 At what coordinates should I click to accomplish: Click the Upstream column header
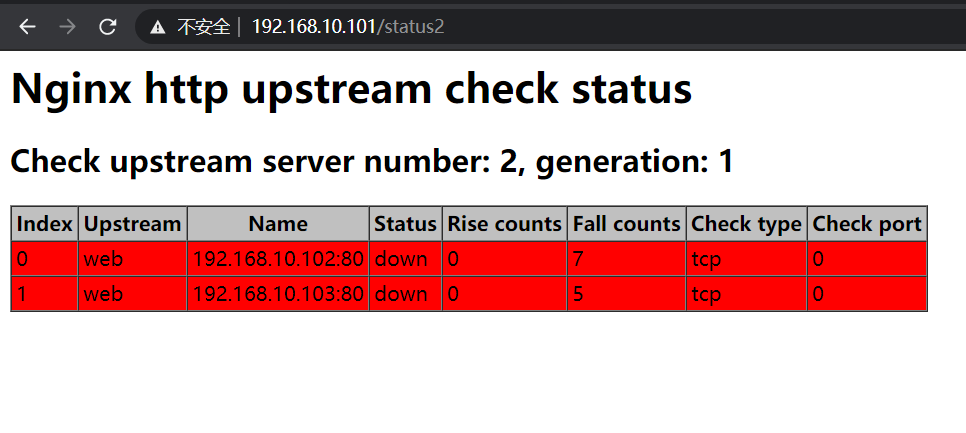tap(132, 224)
